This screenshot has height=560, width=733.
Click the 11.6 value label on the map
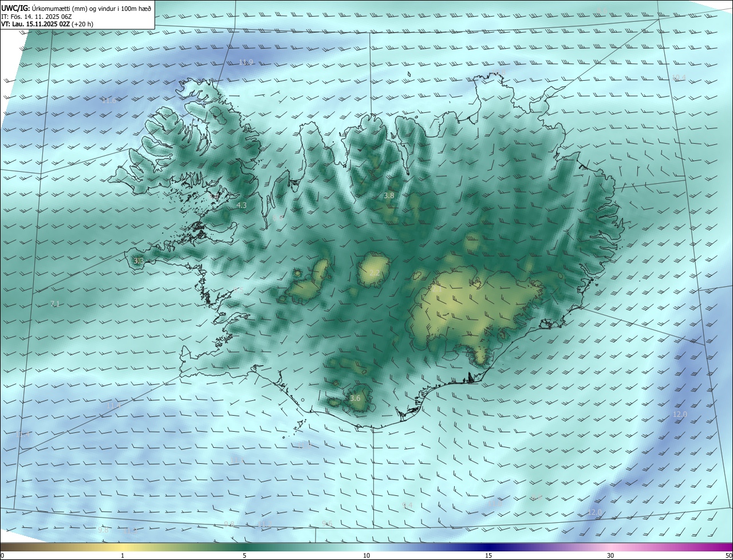point(109,101)
